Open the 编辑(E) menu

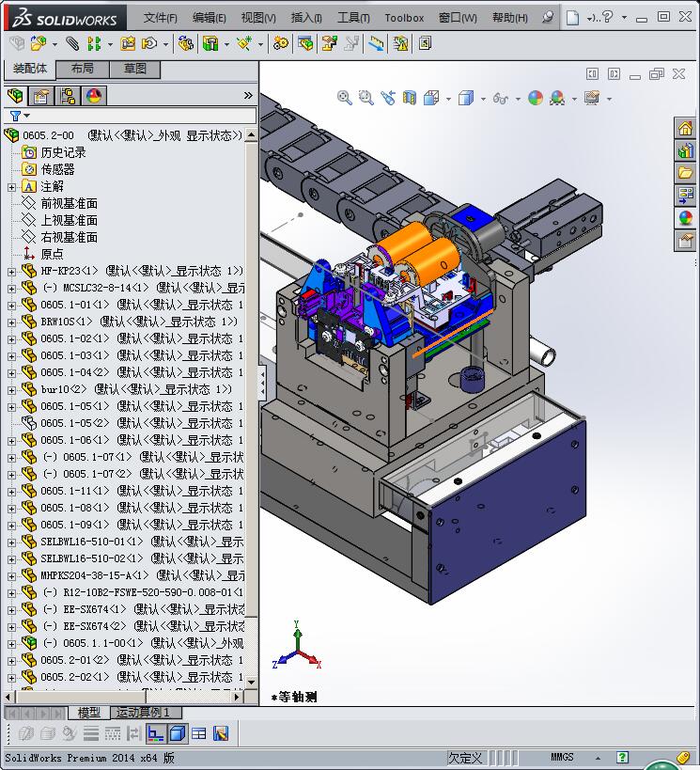pos(210,18)
